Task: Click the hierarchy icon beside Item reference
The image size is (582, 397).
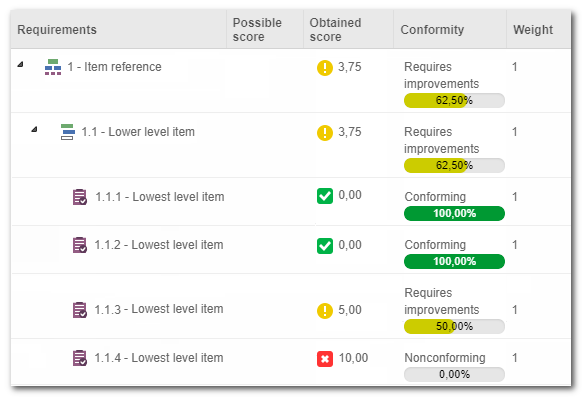Action: (x=53, y=67)
